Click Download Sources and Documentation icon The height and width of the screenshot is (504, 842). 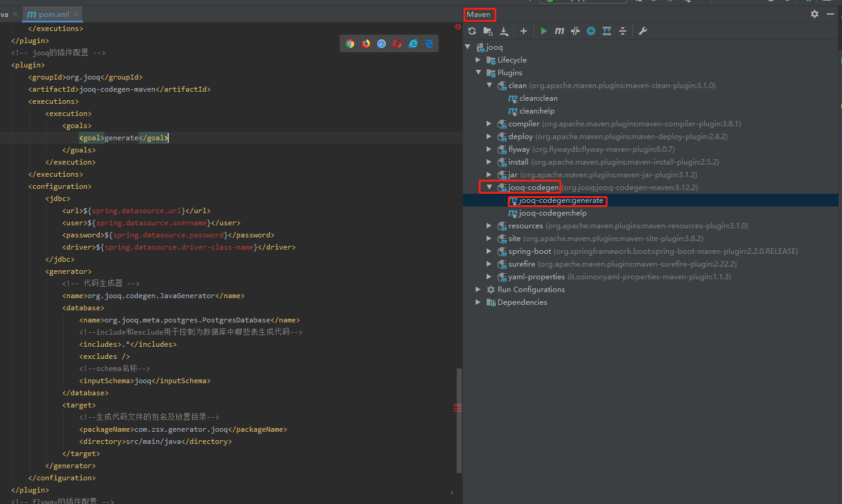tap(504, 31)
